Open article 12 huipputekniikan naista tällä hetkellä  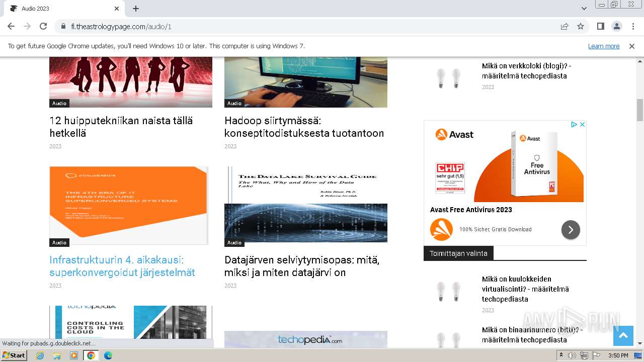[121, 127]
